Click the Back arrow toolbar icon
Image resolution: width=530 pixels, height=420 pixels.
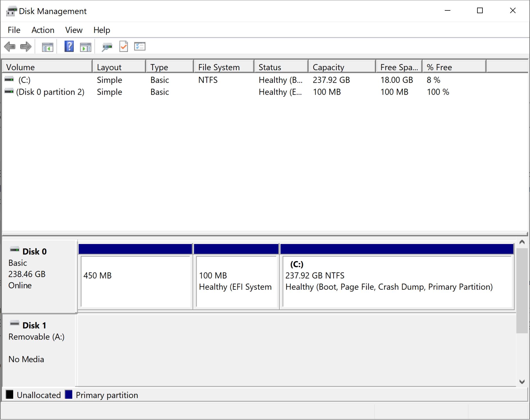tap(10, 47)
